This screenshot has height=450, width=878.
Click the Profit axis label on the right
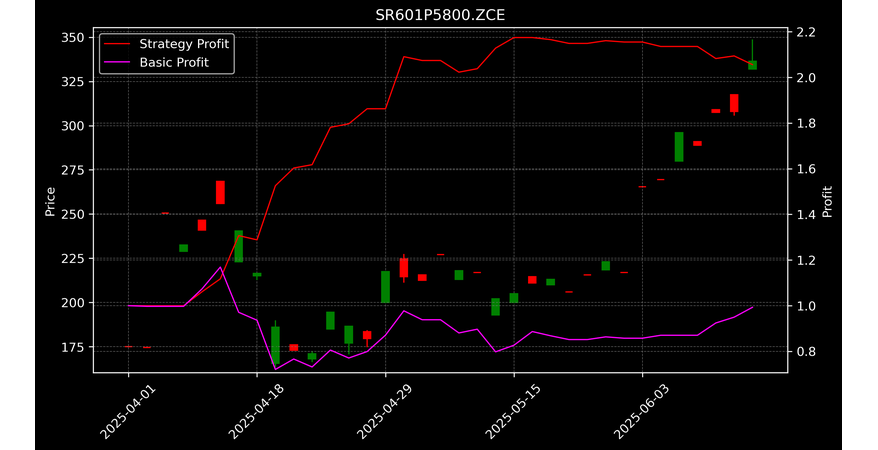click(x=828, y=201)
